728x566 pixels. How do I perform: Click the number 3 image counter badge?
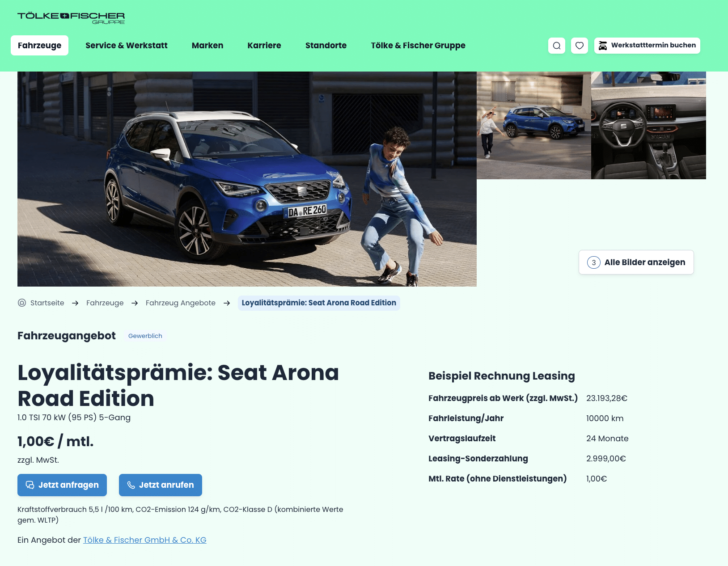coord(593,262)
